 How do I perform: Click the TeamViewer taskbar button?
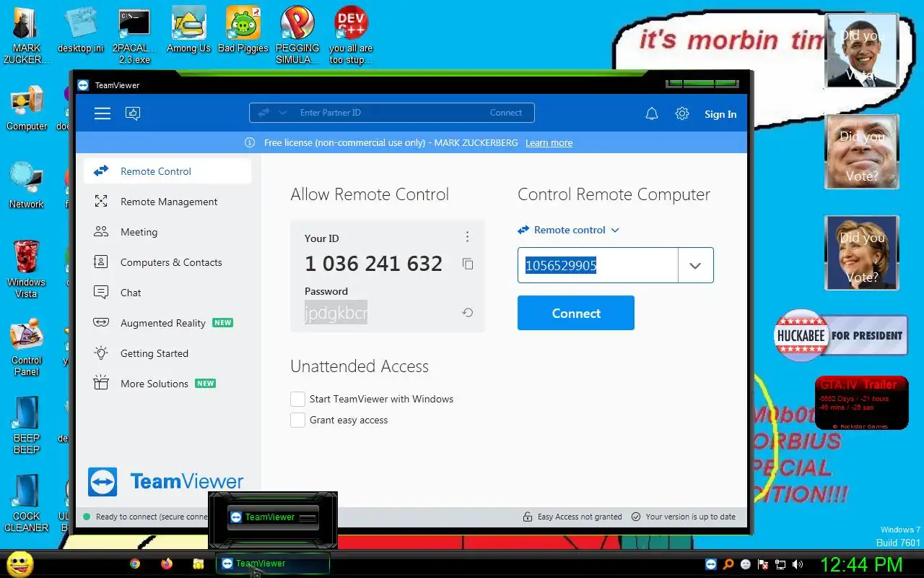[273, 564]
